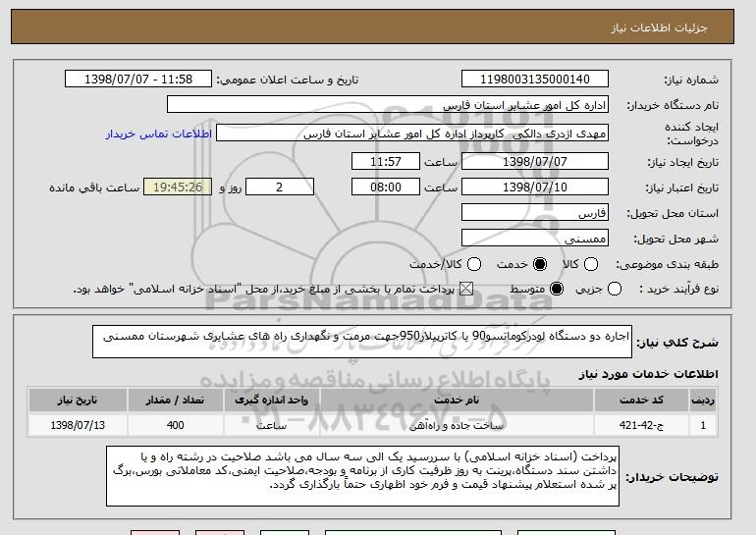
Task: Click the unit cell ساعت in the table
Action: tap(271, 425)
